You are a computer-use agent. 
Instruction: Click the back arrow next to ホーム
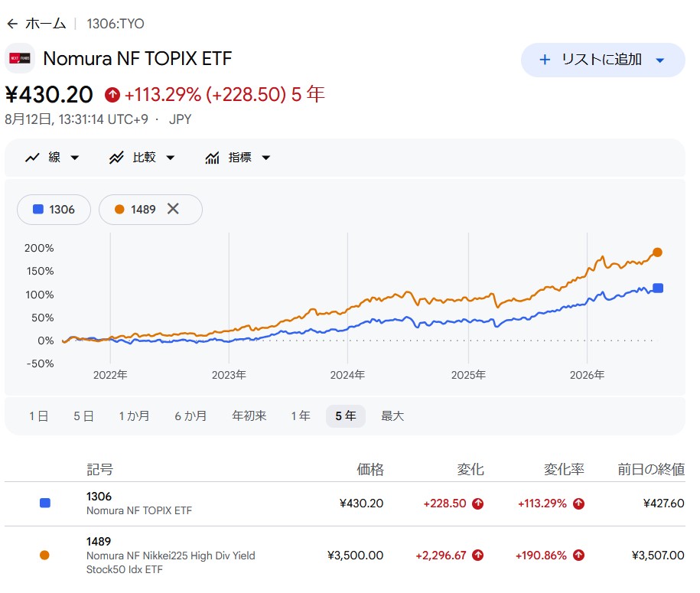(x=12, y=24)
